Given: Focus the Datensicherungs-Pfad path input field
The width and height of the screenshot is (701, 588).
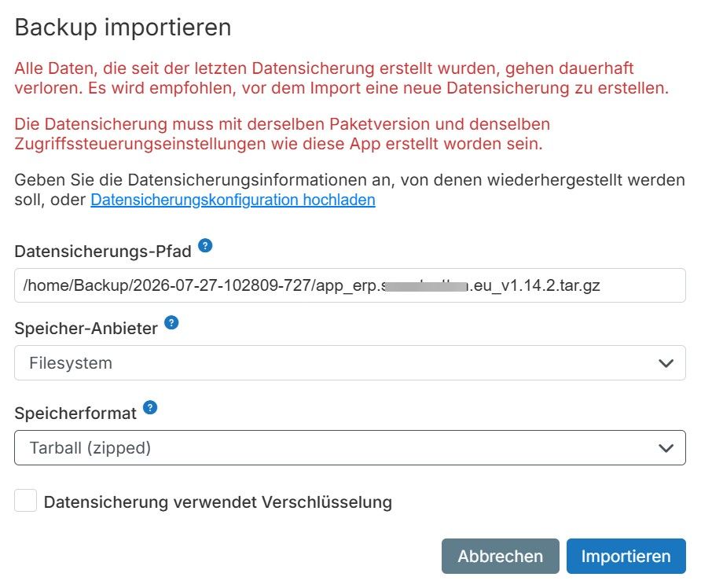Looking at the screenshot, I should (x=350, y=285).
